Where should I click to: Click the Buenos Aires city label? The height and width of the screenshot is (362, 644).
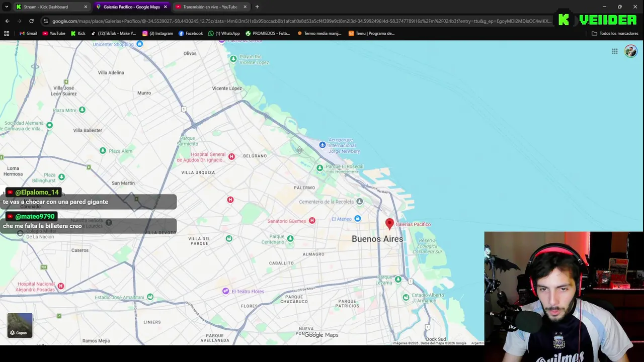pos(377,239)
